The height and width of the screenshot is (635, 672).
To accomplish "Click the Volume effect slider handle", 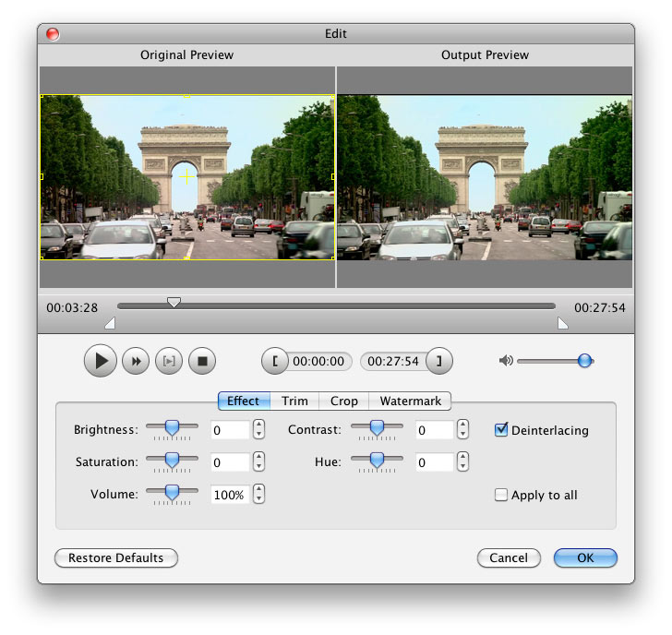I will (x=172, y=493).
